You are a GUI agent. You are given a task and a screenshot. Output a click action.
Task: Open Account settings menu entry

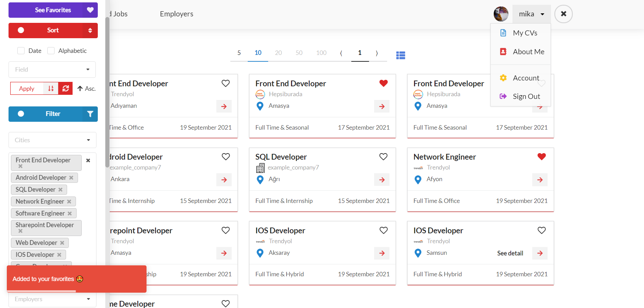pos(521,78)
